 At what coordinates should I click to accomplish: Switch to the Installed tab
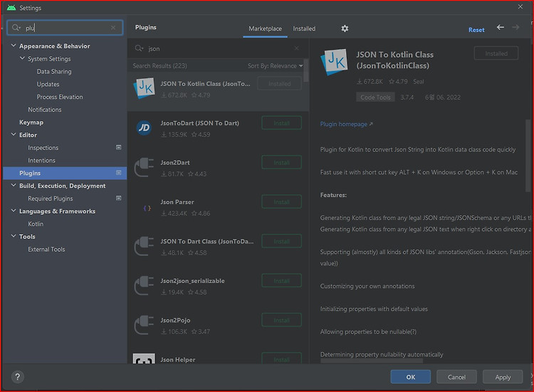click(304, 28)
